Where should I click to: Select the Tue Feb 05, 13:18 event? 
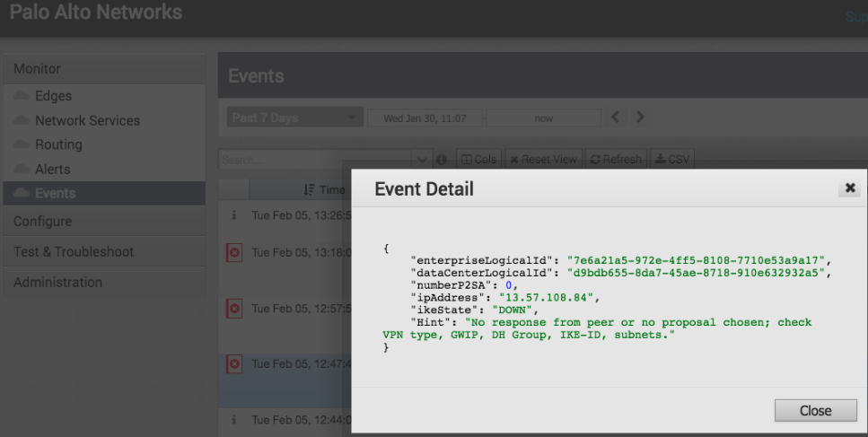[301, 252]
